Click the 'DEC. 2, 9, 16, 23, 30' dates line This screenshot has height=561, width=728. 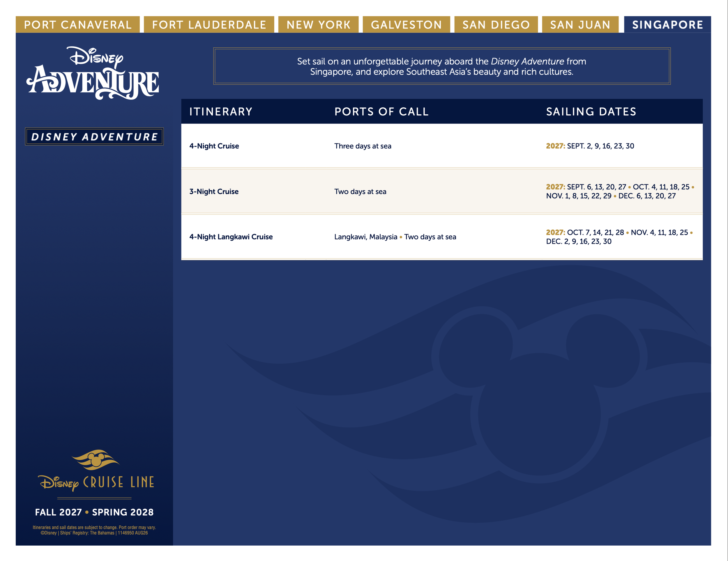click(578, 242)
